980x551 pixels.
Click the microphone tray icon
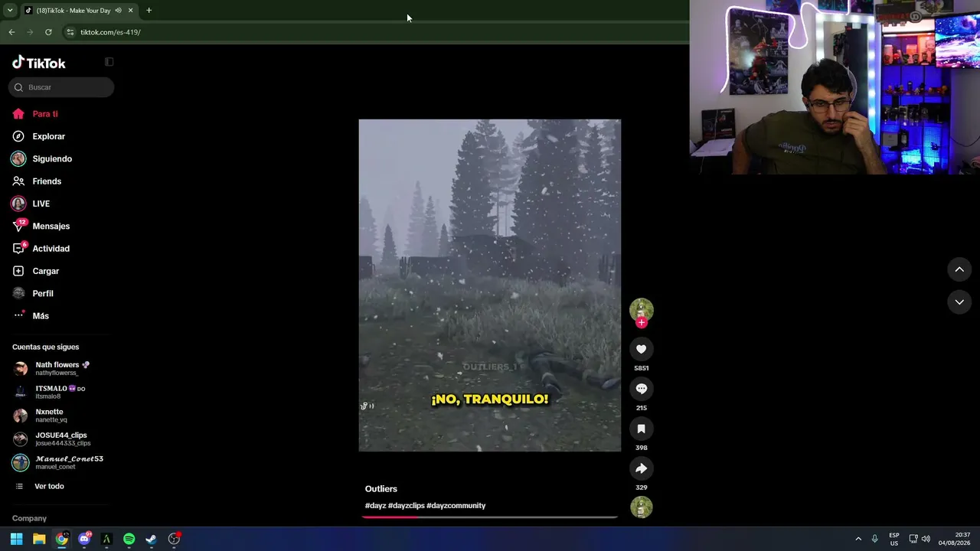[875, 539]
